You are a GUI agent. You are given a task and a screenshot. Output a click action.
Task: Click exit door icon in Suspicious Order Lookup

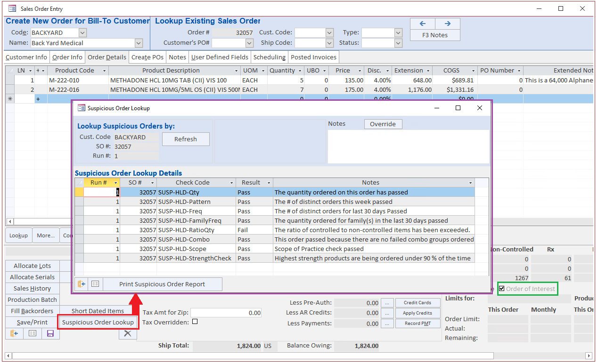coord(82,284)
